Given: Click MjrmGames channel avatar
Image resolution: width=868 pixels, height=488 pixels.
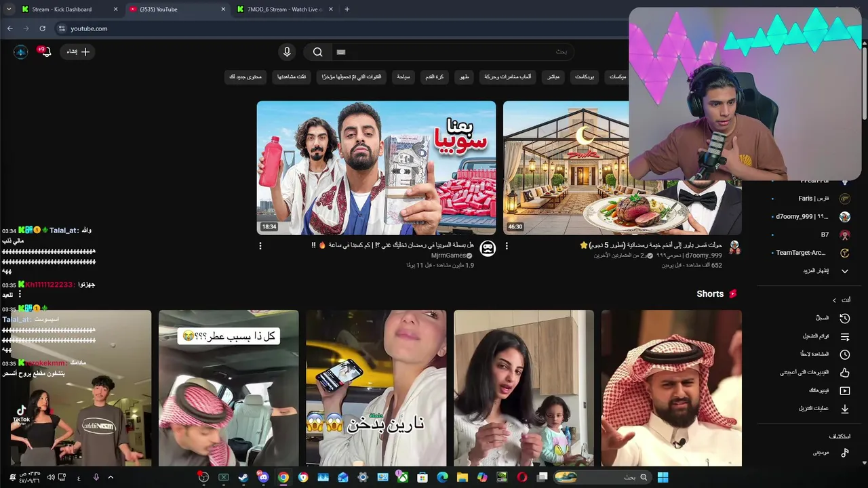Looking at the screenshot, I should [487, 248].
